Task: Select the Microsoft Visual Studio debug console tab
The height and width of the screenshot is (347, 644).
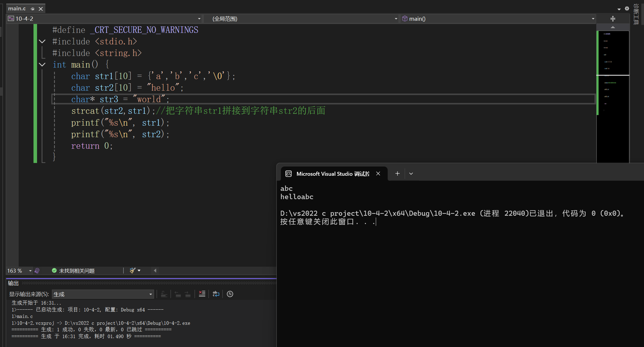Action: pos(333,174)
